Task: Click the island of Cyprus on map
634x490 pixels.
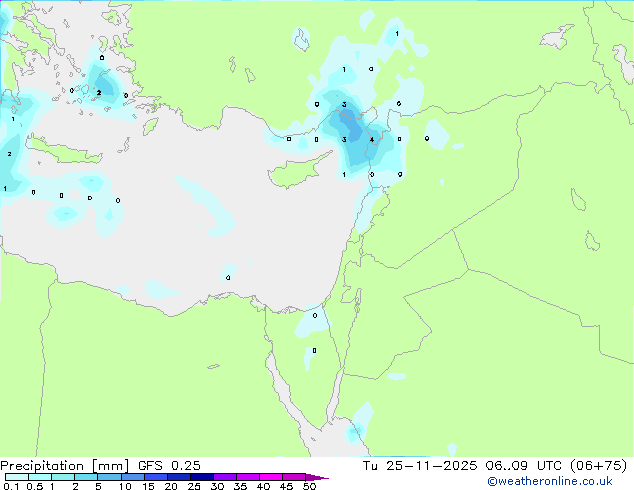Action: [x=297, y=171]
